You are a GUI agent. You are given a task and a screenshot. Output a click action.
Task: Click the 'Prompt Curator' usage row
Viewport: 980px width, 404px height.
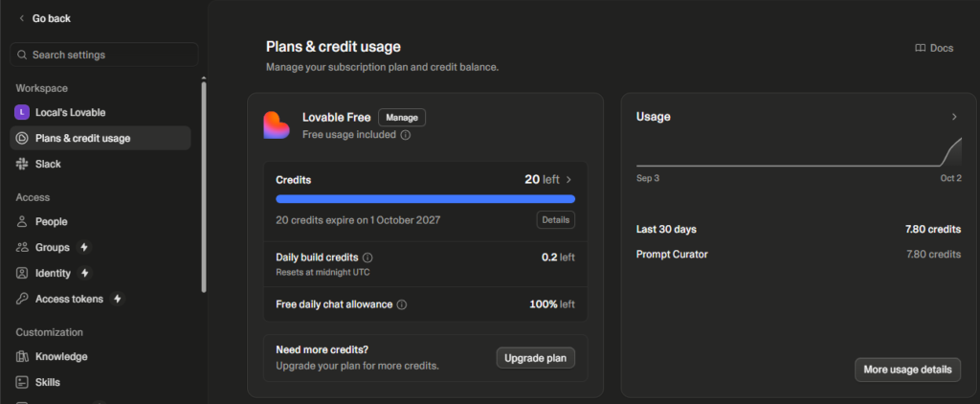pos(799,255)
